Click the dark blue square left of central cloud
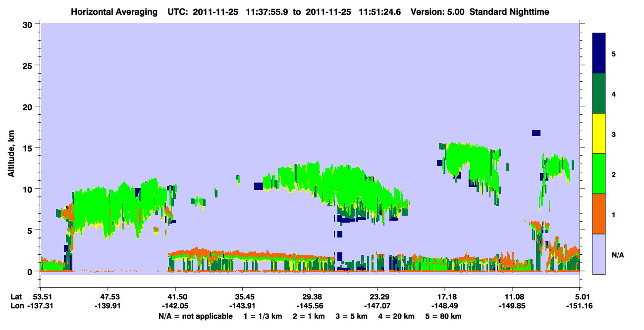The image size is (644, 330). pos(258,186)
